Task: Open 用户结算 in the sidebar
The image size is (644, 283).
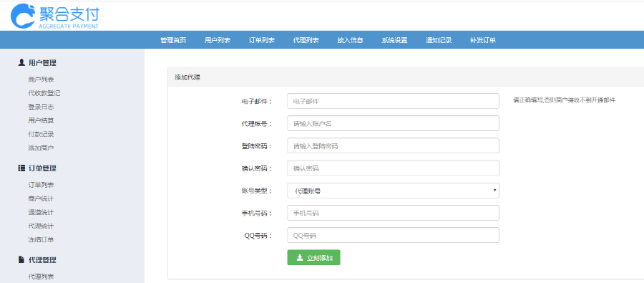Action: (x=41, y=120)
